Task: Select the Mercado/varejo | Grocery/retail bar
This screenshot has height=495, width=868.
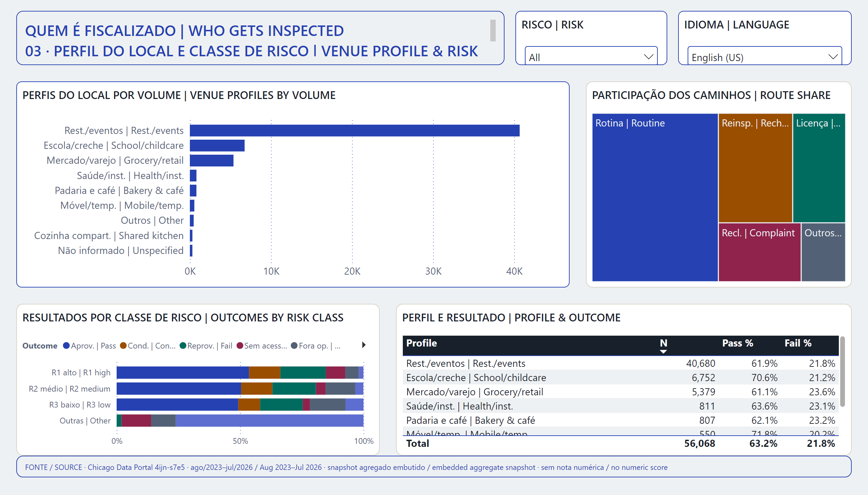Action: [212, 160]
